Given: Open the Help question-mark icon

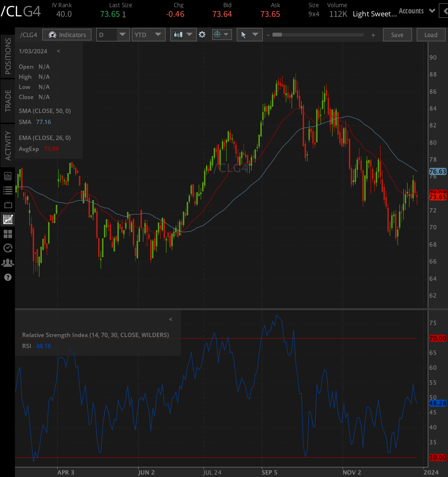Looking at the screenshot, I should [x=7, y=277].
